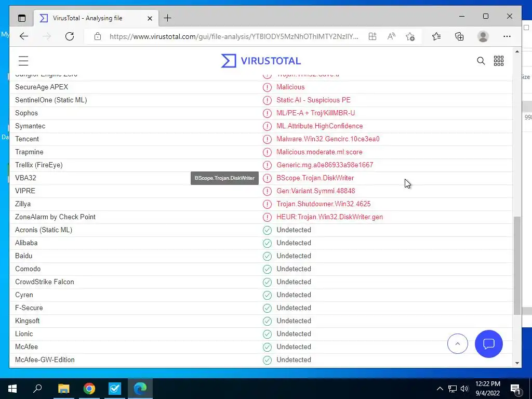Select Malicious.moderate.ml.score result
The width and height of the screenshot is (532, 399).
pos(320,152)
